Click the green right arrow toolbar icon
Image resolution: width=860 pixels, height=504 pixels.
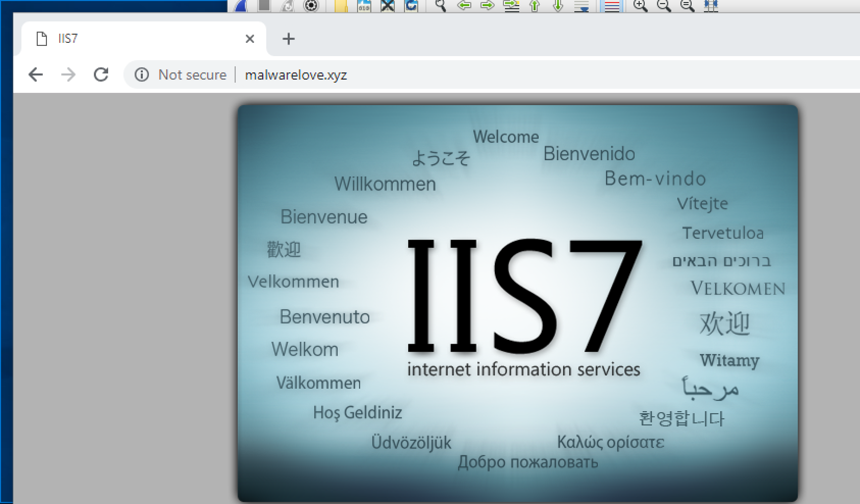coord(486,6)
